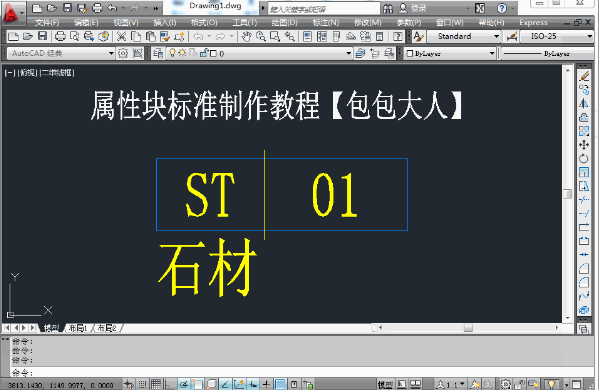The image size is (600, 390).
Task: Select the Explode tool in the modify toolbar
Action: point(584,310)
